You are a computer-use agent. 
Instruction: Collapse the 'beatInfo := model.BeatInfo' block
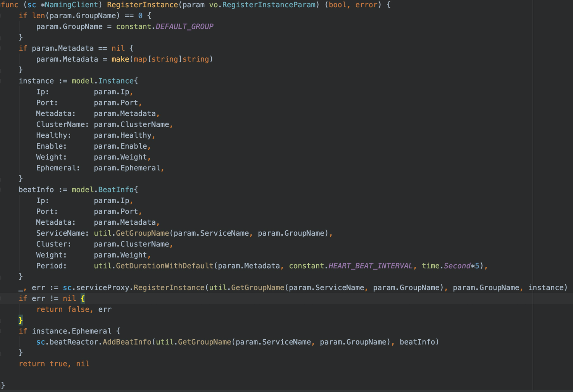[x=1, y=190]
